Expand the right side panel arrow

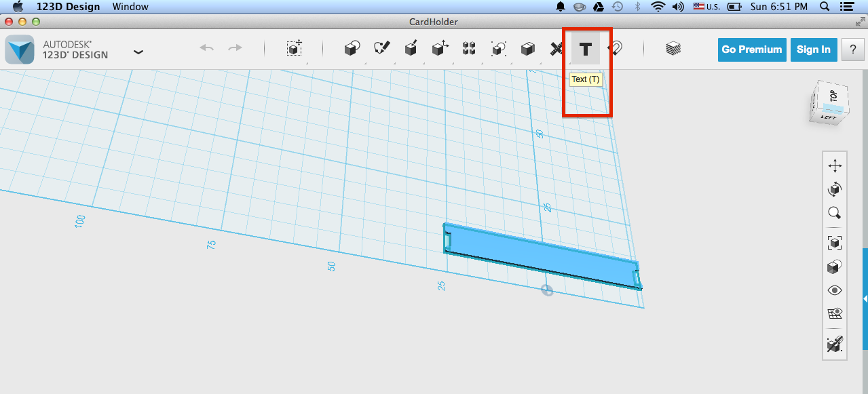tap(865, 298)
